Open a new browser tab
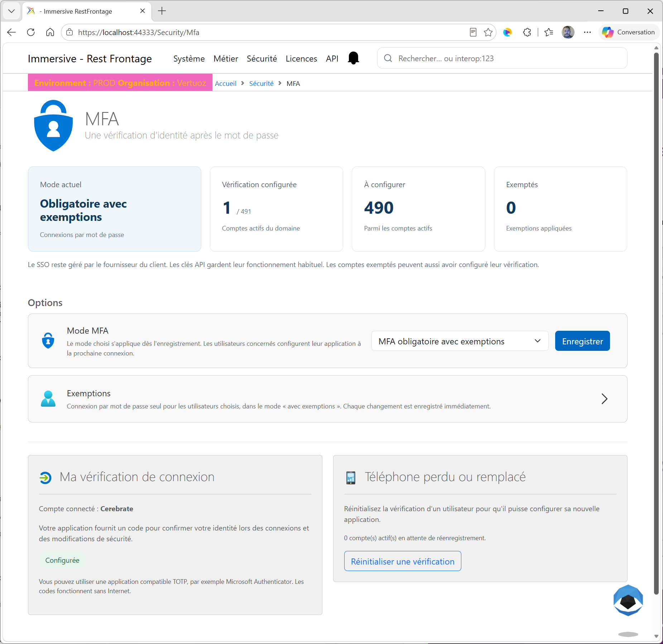Viewport: 663px width, 644px height. pyautogui.click(x=162, y=11)
